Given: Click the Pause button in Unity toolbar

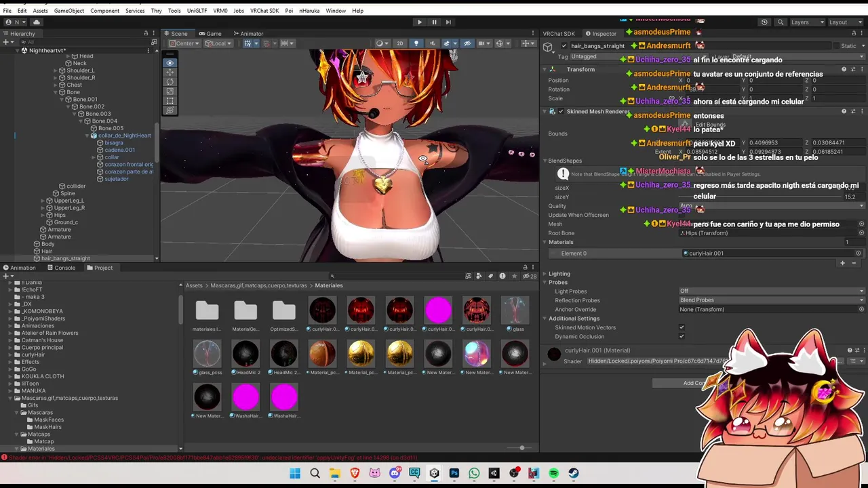Looking at the screenshot, I should click(x=434, y=22).
